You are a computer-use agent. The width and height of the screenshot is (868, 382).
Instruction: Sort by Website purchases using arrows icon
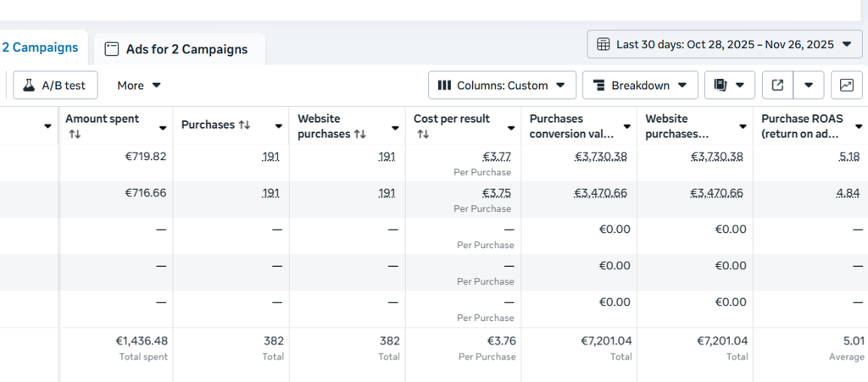[360, 134]
